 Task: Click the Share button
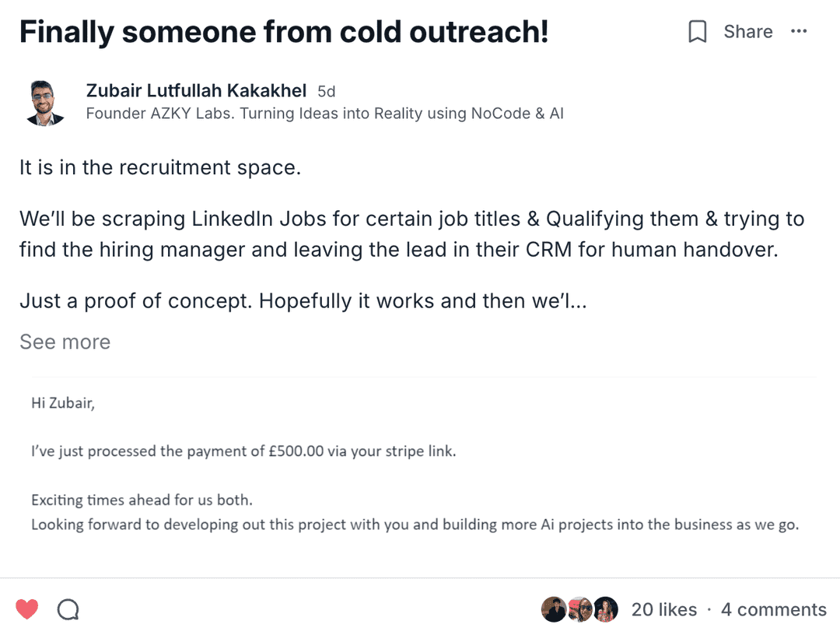(x=747, y=32)
